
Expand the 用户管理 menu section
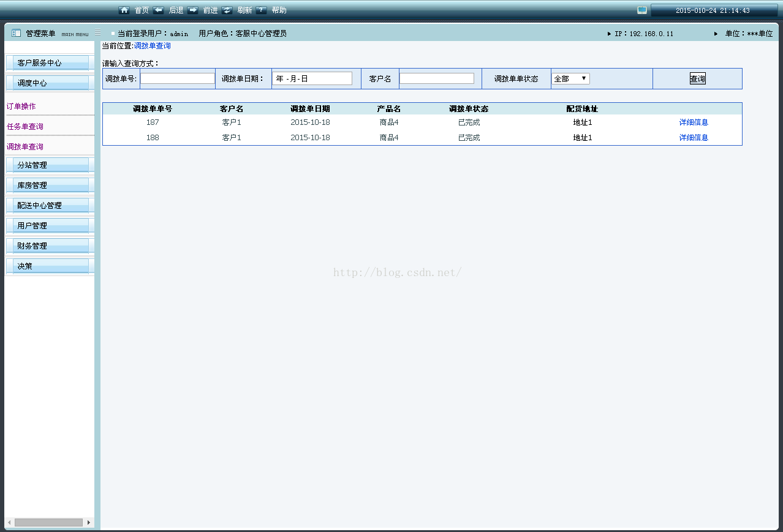(50, 225)
